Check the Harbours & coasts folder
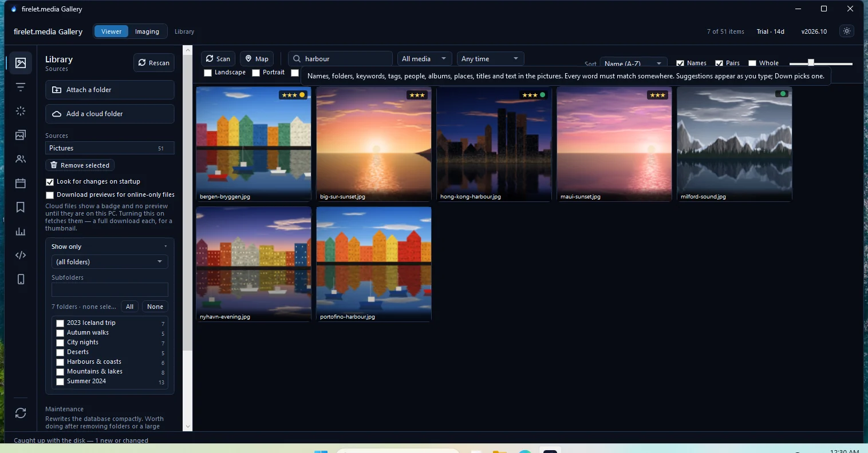 (x=60, y=362)
